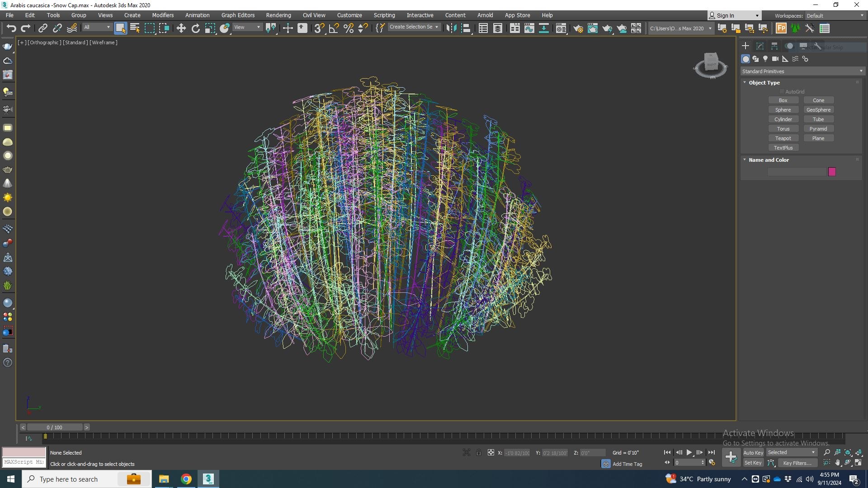Open the Graph Editors menu
This screenshot has height=488, width=868.
(x=238, y=15)
